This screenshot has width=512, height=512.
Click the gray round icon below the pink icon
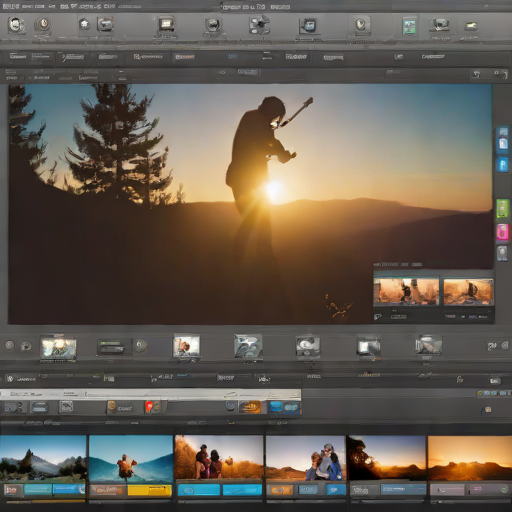(x=502, y=253)
